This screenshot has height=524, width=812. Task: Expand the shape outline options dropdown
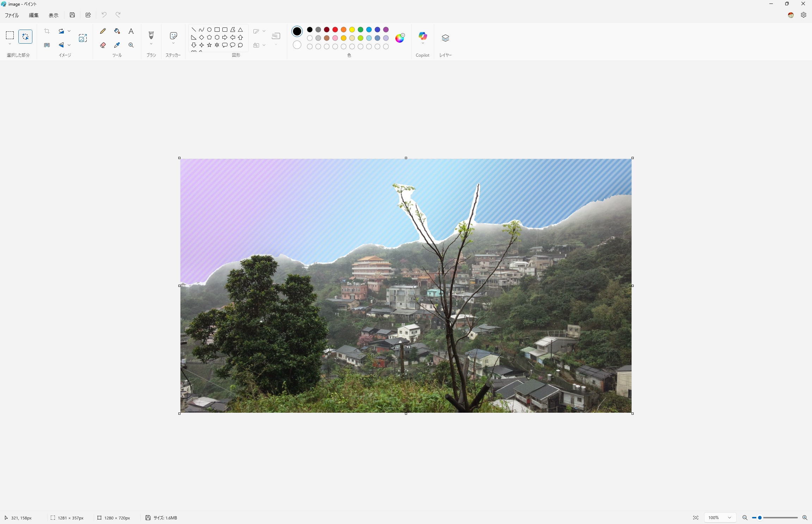[264, 31]
